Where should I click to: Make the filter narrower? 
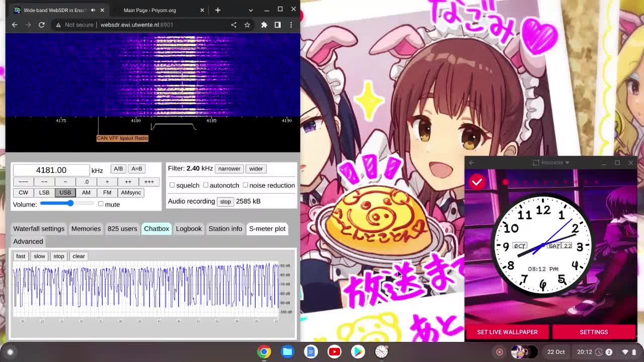coord(229,169)
